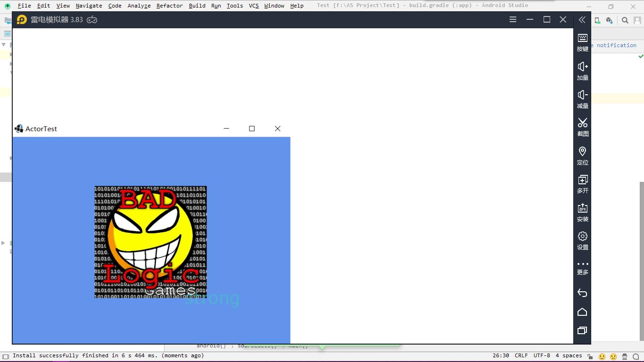Open the Navigate menu
Image resolution: width=644 pixels, height=362 pixels.
tap(89, 6)
